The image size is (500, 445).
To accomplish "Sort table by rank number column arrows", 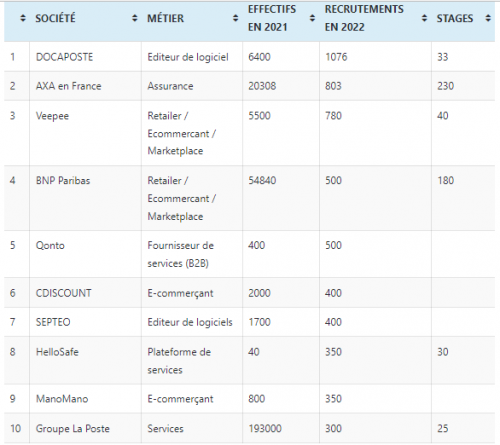I will pos(23,18).
